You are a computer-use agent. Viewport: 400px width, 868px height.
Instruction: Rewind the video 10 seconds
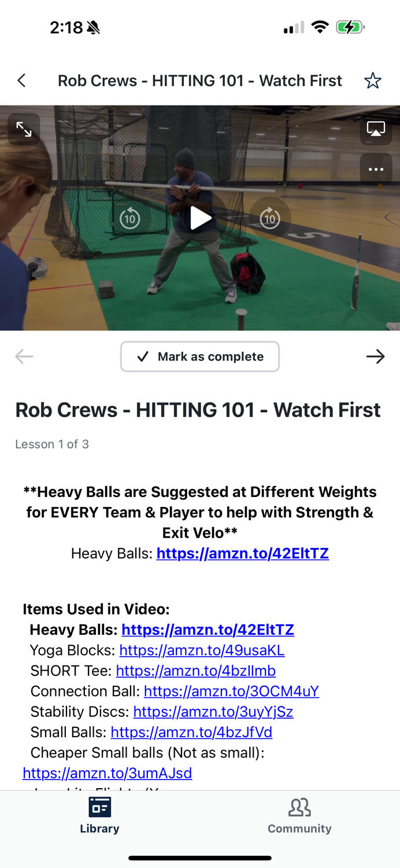pos(130,218)
